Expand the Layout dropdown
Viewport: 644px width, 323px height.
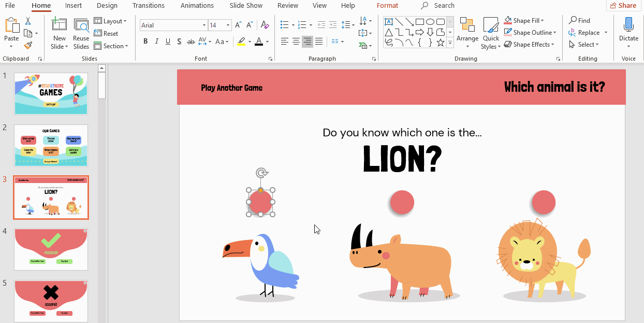(x=110, y=21)
